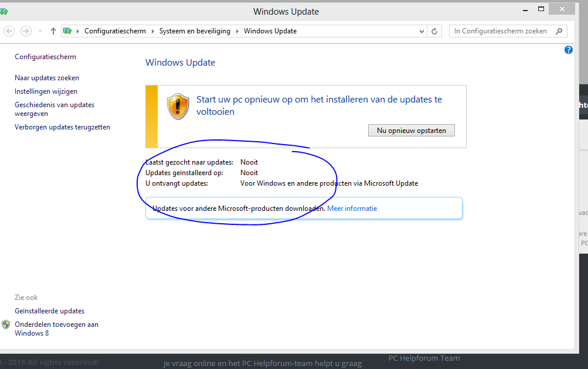Open 'Instellingen wijzigen' link
The image size is (588, 369).
tap(46, 91)
